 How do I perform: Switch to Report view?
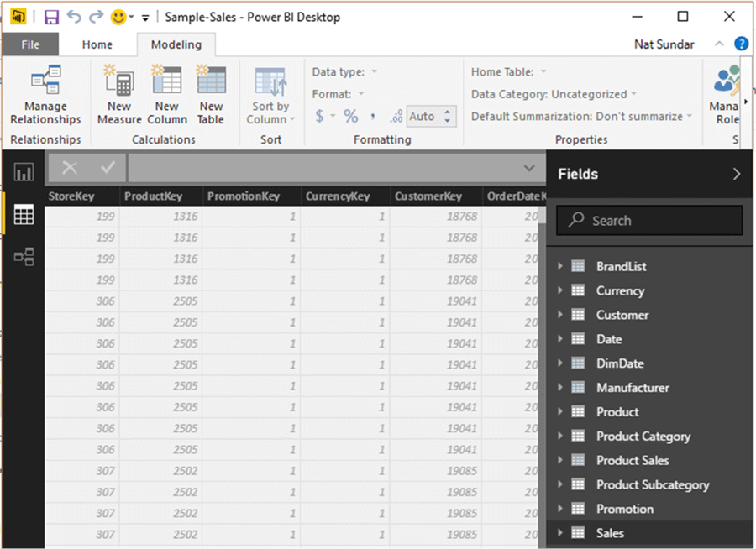coord(24,172)
